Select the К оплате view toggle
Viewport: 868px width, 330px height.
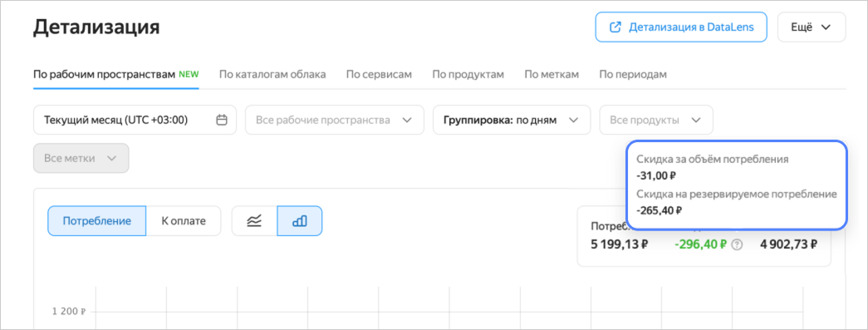click(184, 221)
